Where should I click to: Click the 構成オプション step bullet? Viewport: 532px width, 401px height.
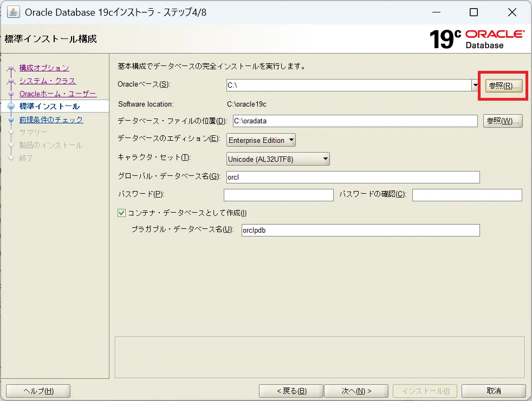pos(11,69)
